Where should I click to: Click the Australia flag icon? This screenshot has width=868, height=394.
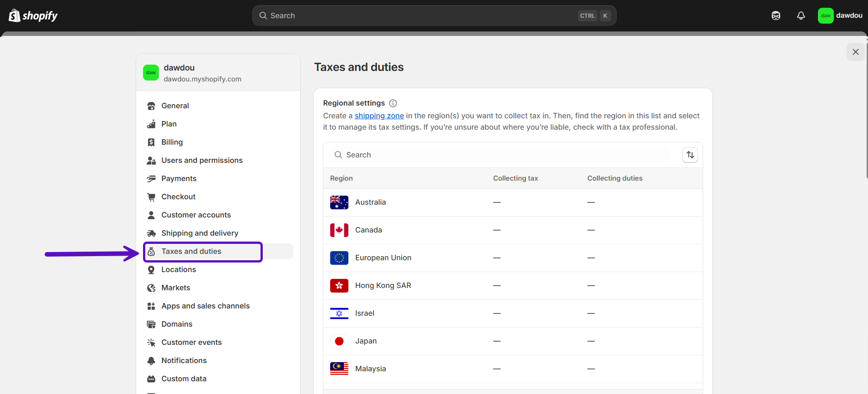pyautogui.click(x=339, y=202)
